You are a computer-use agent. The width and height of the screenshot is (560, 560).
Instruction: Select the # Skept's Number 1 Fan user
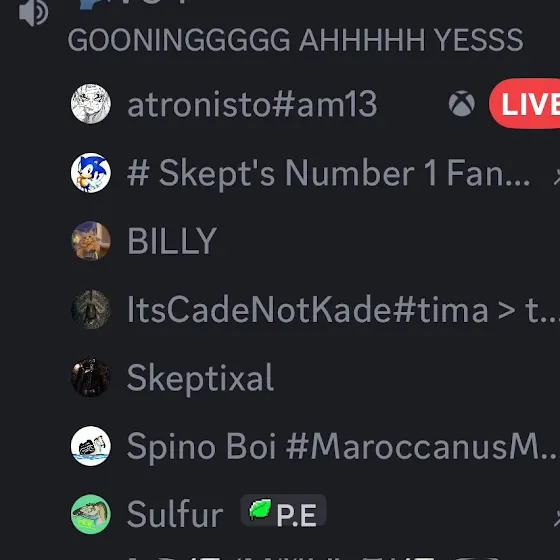tap(328, 173)
